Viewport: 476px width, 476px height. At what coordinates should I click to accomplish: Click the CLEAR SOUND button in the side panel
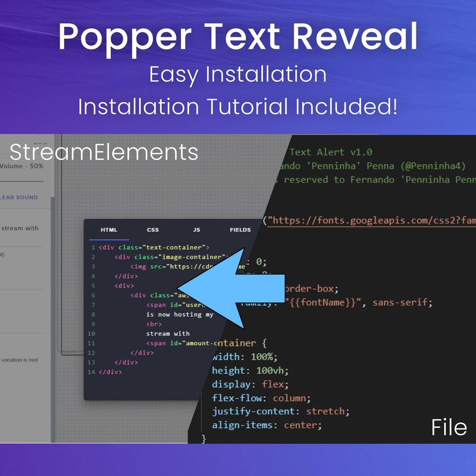pos(19,198)
